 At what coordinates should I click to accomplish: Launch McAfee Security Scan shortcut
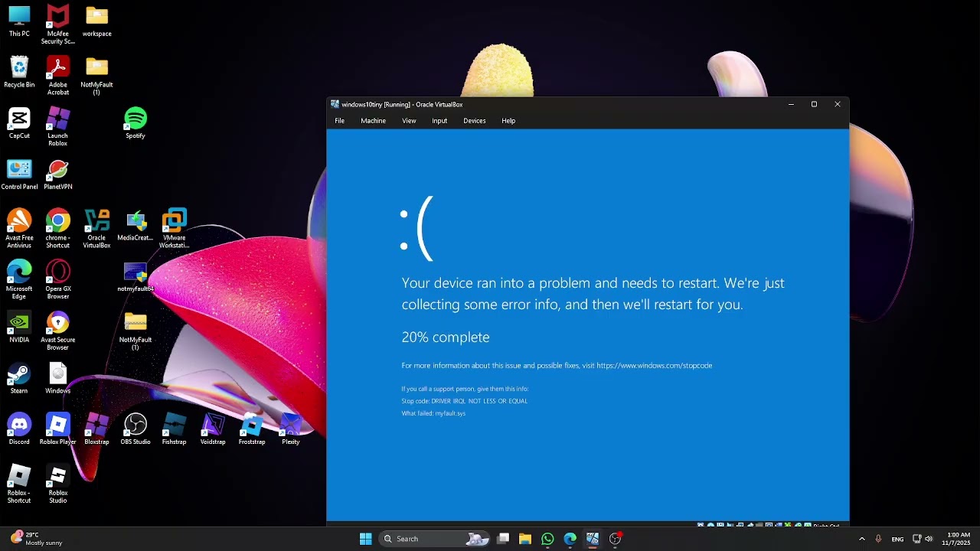click(x=57, y=24)
